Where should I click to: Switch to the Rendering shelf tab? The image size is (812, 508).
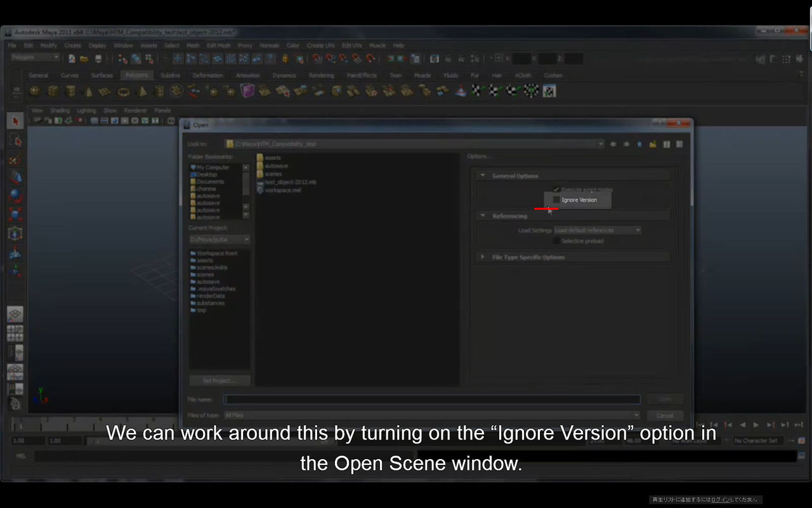pyautogui.click(x=322, y=76)
